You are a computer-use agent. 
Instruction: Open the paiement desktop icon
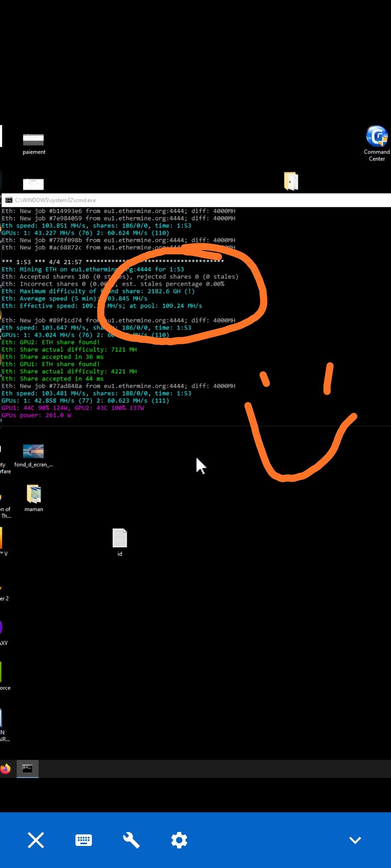(x=34, y=144)
